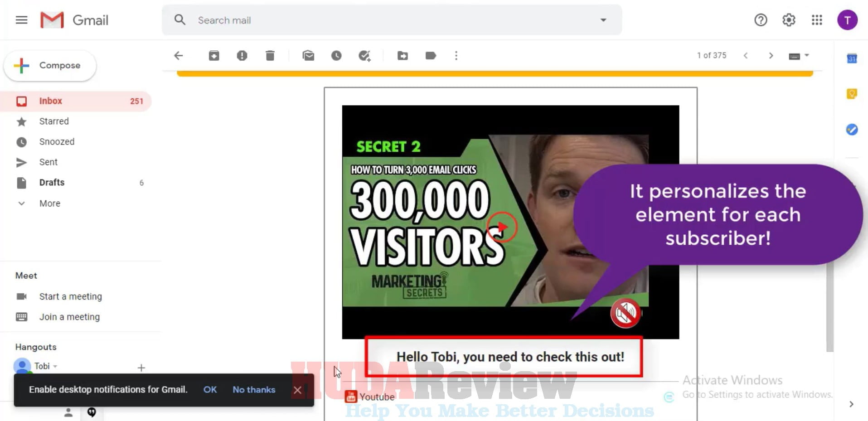The image size is (868, 421).
Task: Go back to inbox arrow
Action: pos(179,55)
